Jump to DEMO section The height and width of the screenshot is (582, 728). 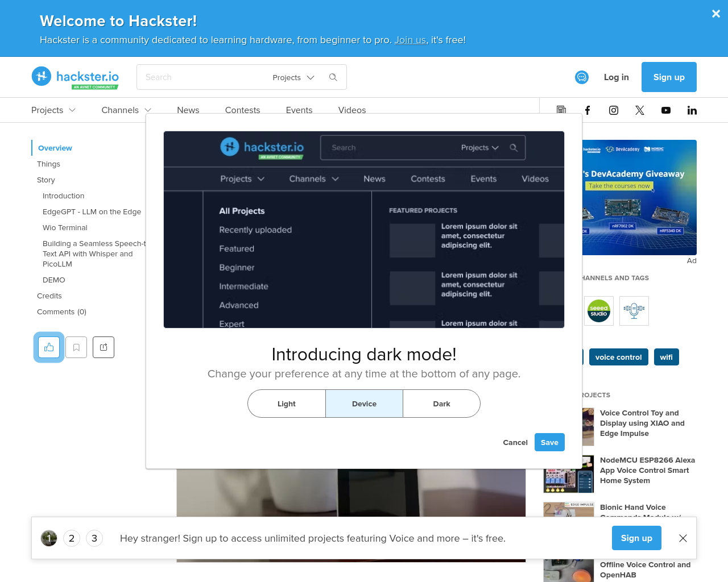pyautogui.click(x=54, y=280)
